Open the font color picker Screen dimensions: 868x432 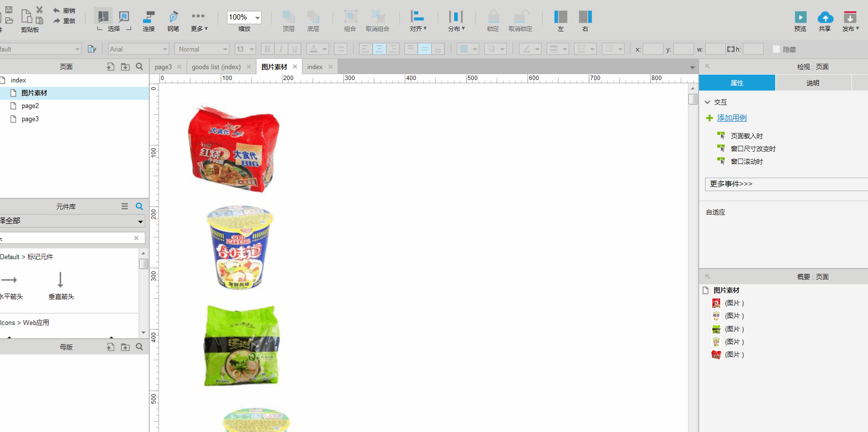(317, 49)
